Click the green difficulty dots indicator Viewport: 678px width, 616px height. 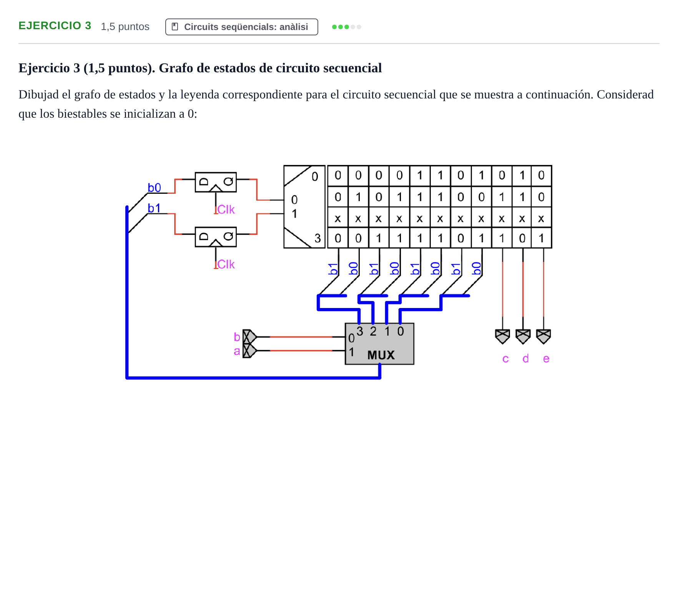(346, 27)
